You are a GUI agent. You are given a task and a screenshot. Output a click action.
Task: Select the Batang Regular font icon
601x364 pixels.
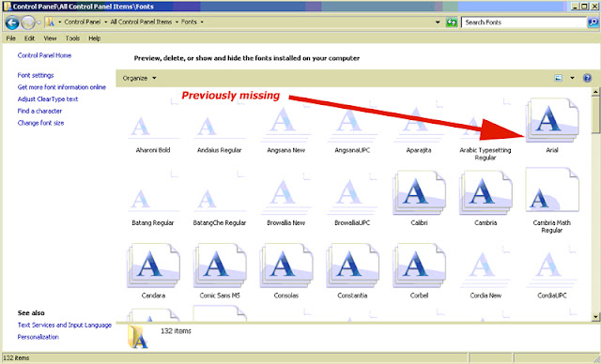click(152, 192)
